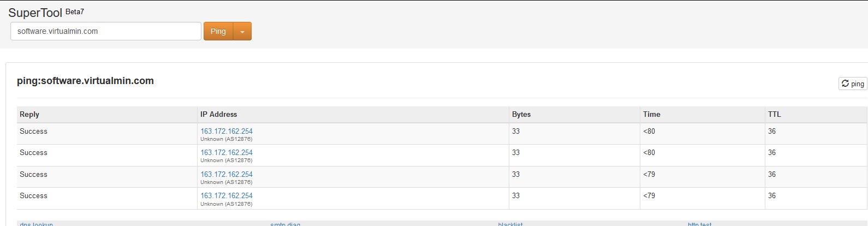
Task: Click the ping:software.virtualmin.com heading
Action: coord(85,81)
